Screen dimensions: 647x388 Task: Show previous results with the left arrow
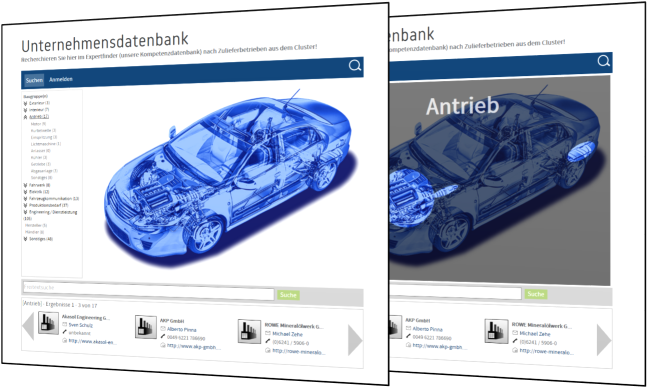coord(28,326)
